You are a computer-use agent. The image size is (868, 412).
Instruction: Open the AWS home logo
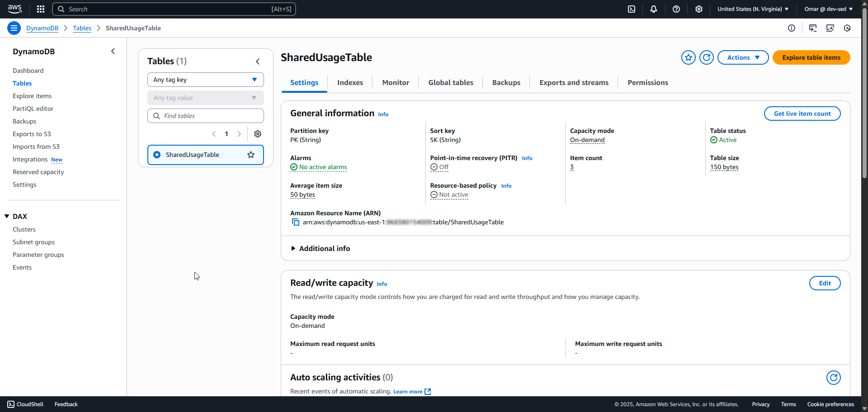pos(14,9)
